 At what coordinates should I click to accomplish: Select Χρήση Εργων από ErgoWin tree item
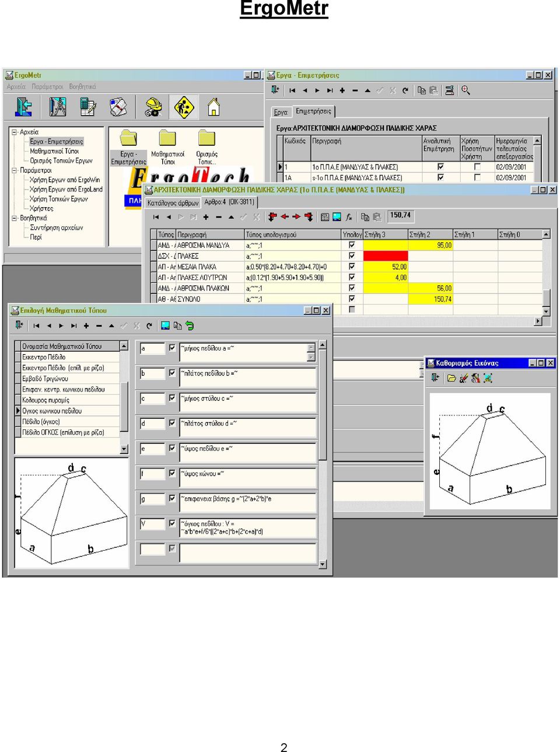pyautogui.click(x=65, y=180)
